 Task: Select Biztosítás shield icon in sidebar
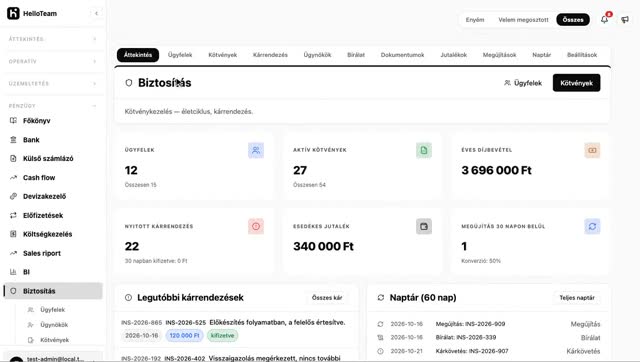point(13,291)
